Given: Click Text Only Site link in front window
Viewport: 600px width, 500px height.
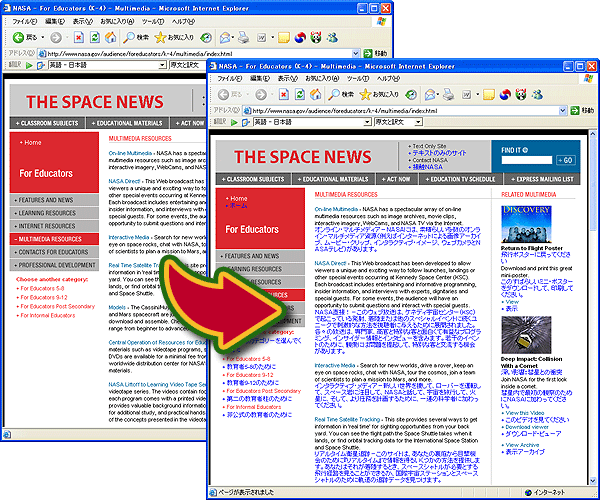Looking at the screenshot, I should coord(429,146).
